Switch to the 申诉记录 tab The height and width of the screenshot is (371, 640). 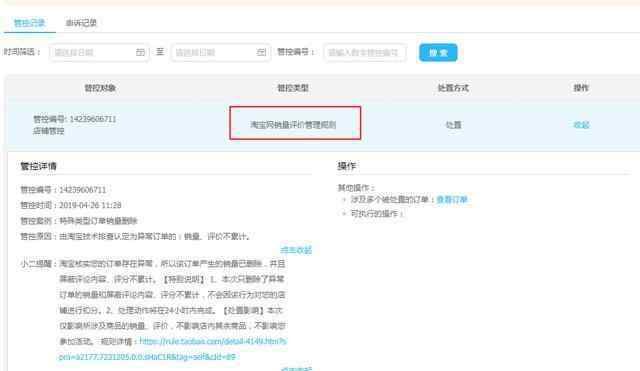tap(81, 23)
